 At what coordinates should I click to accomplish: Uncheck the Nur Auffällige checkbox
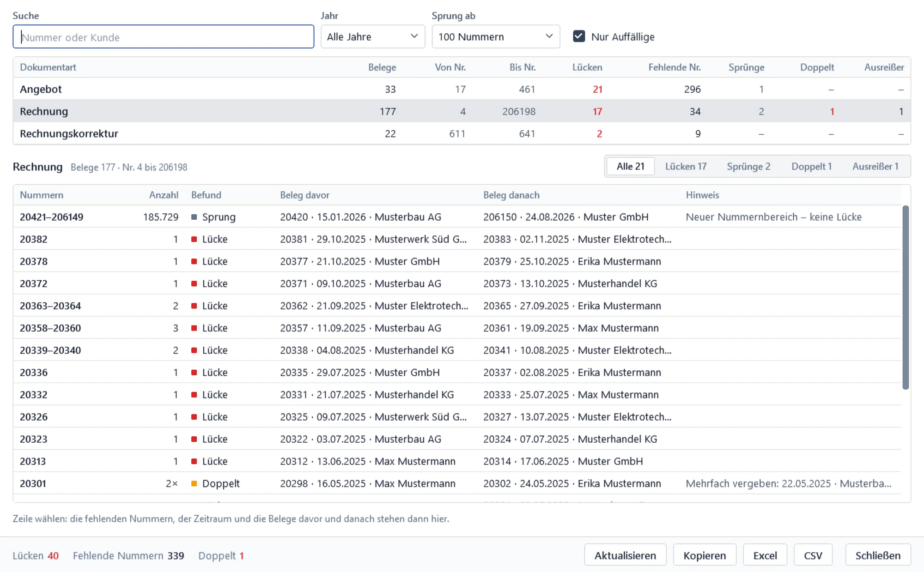(x=579, y=36)
